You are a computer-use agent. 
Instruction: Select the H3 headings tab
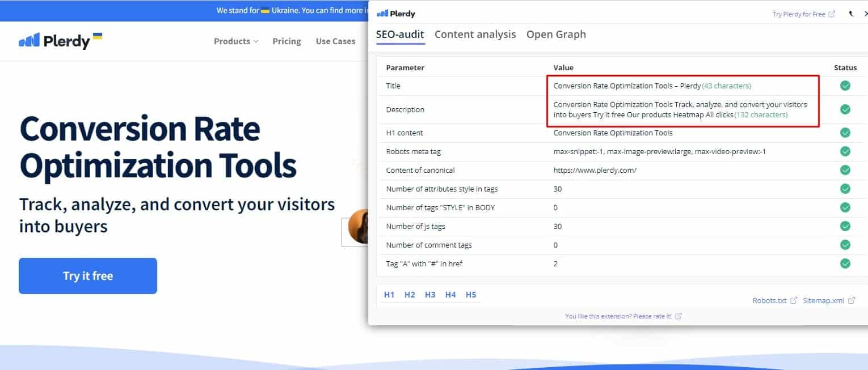tap(430, 295)
